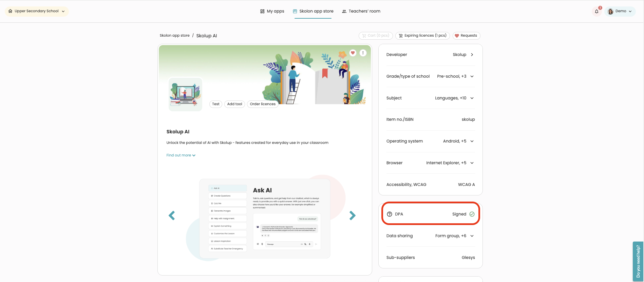Open the Demo user account menu
The height and width of the screenshot is (282, 644).
[620, 11]
